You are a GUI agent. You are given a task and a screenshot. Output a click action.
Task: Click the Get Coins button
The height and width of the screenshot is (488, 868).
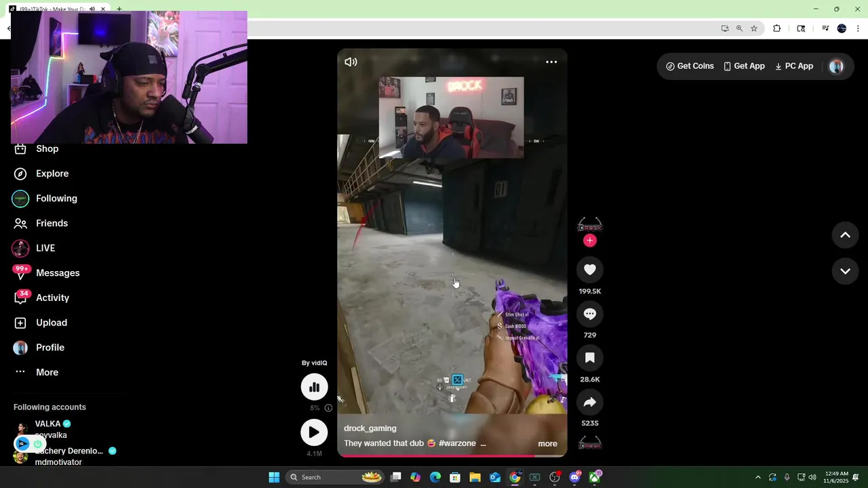pos(690,66)
